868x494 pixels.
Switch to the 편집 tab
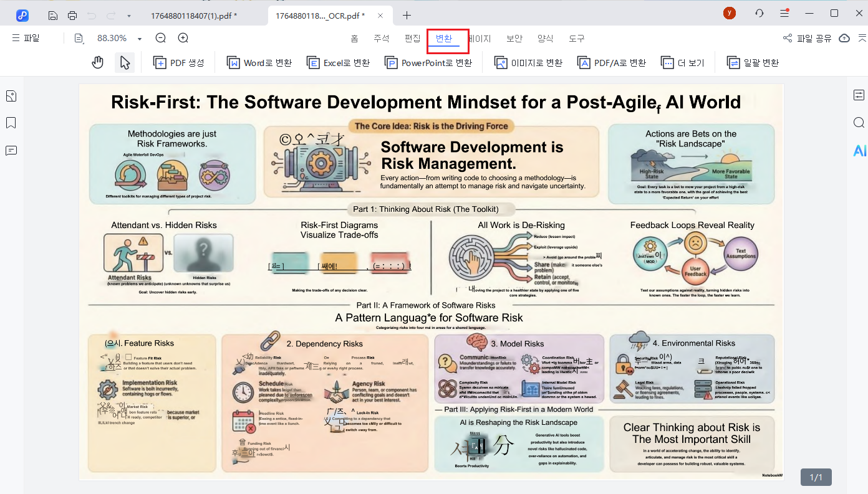click(x=412, y=39)
